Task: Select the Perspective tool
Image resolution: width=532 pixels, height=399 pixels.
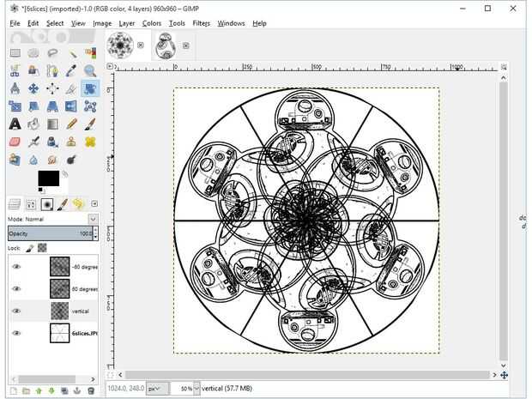Action: pyautogui.click(x=52, y=106)
